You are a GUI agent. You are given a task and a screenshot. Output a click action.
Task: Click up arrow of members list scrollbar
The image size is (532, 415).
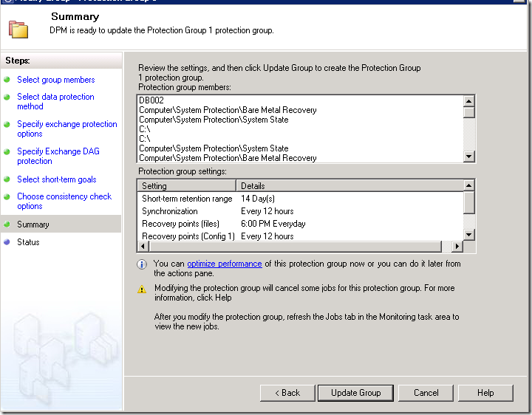pos(469,101)
